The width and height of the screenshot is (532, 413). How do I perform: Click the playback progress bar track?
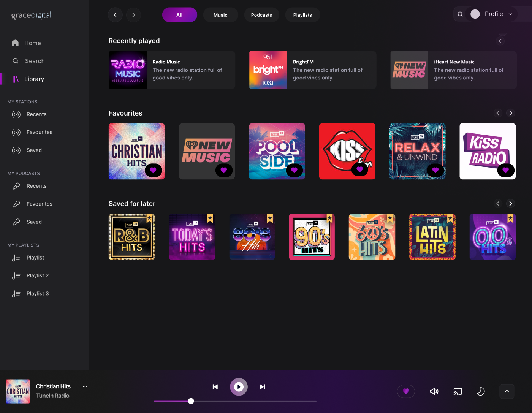(235, 401)
